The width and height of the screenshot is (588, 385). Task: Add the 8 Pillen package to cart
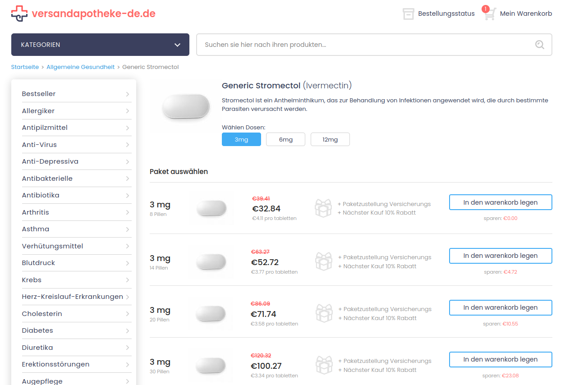pos(500,202)
